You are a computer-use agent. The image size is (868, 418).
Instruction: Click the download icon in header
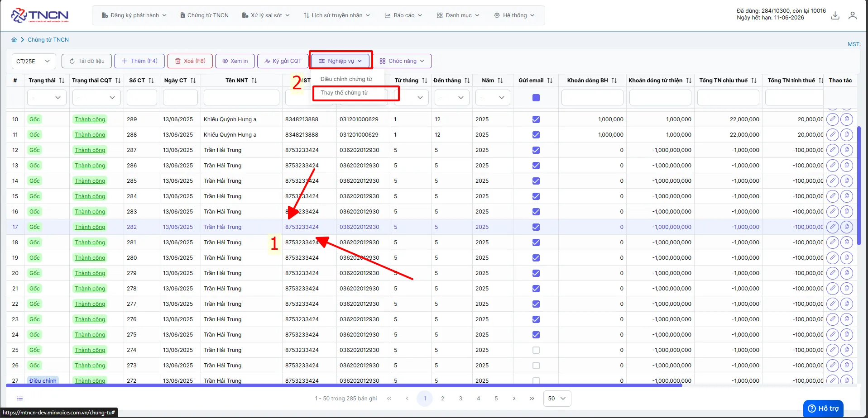(835, 15)
